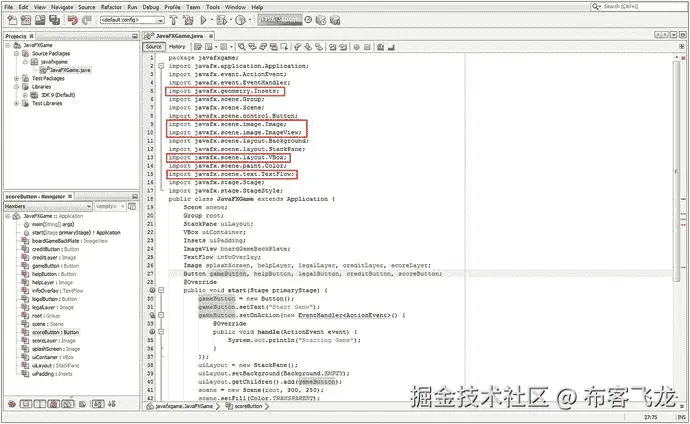Click the Comment icon in editor toolbar
This screenshot has height=424, width=690.
tap(380, 46)
